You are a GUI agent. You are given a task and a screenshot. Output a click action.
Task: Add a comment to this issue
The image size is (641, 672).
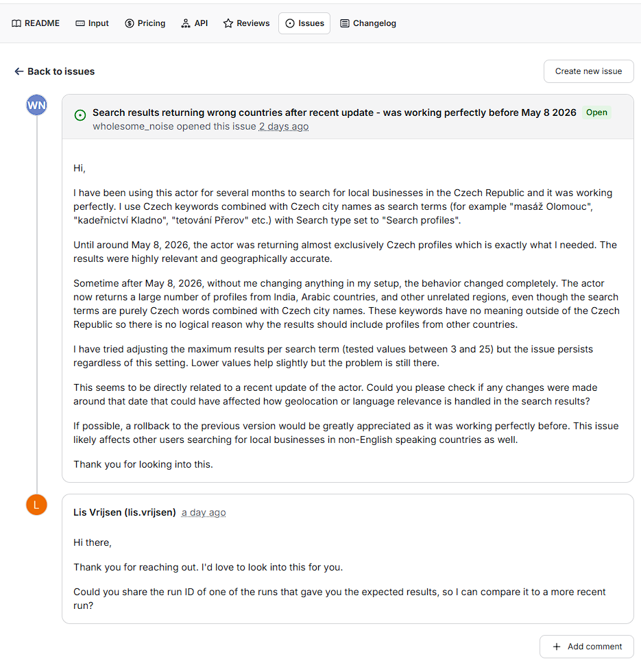(587, 646)
